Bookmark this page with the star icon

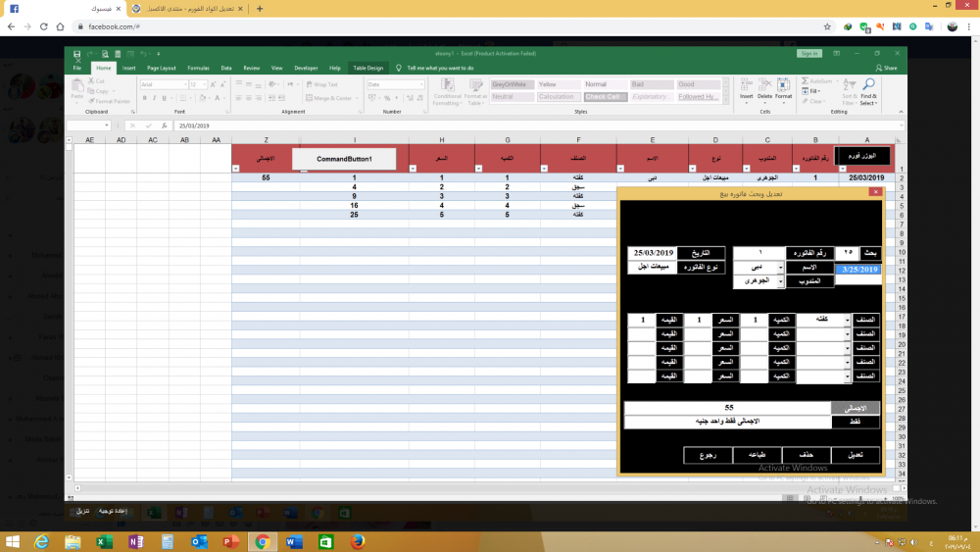coord(827,26)
